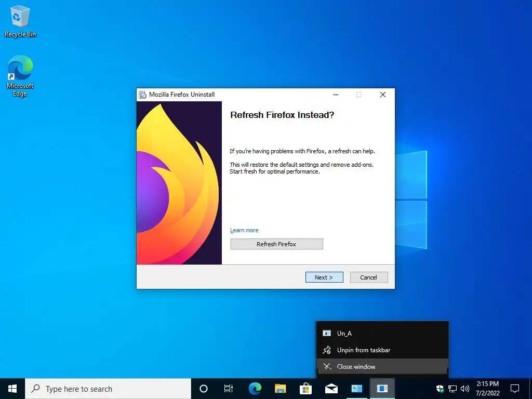Open Cortana from the taskbar circle icon
This screenshot has width=532, height=399.
204,389
